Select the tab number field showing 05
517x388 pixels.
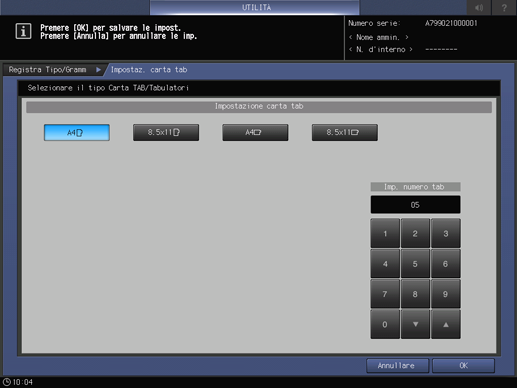[x=415, y=205]
